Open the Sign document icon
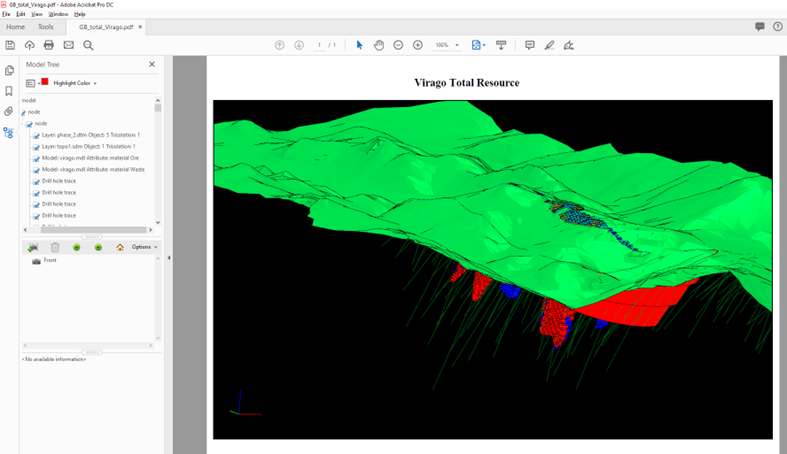The height and width of the screenshot is (454, 787). click(x=569, y=45)
